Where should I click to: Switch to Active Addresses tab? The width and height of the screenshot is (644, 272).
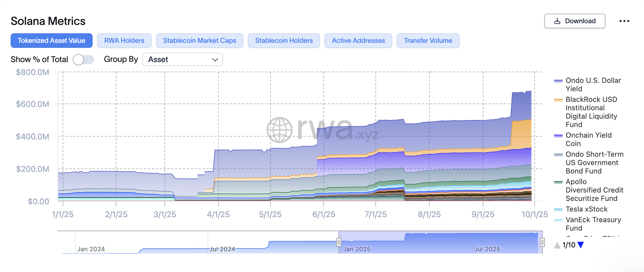point(358,41)
